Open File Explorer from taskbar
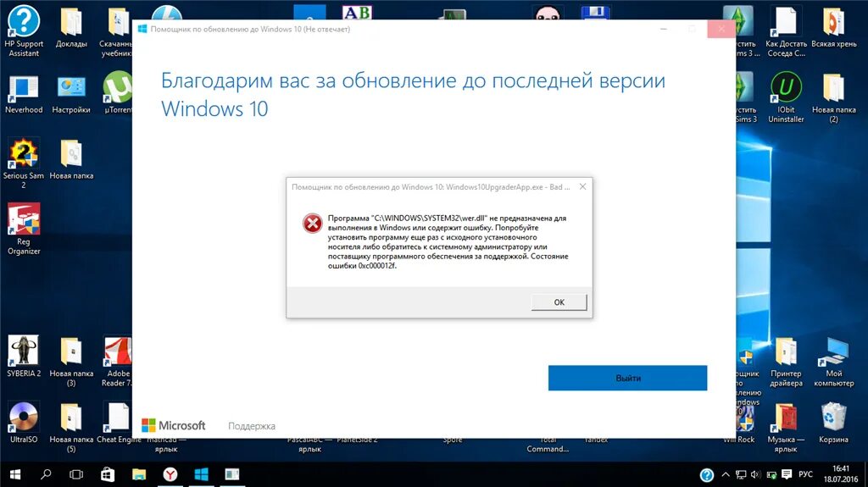Image resolution: width=868 pixels, height=487 pixels. (138, 474)
